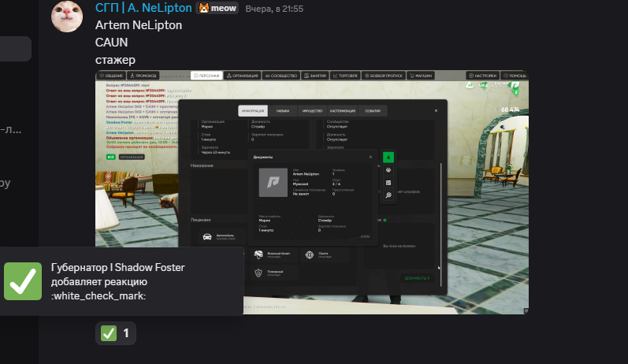Click the search document icon in side strip

click(388, 195)
